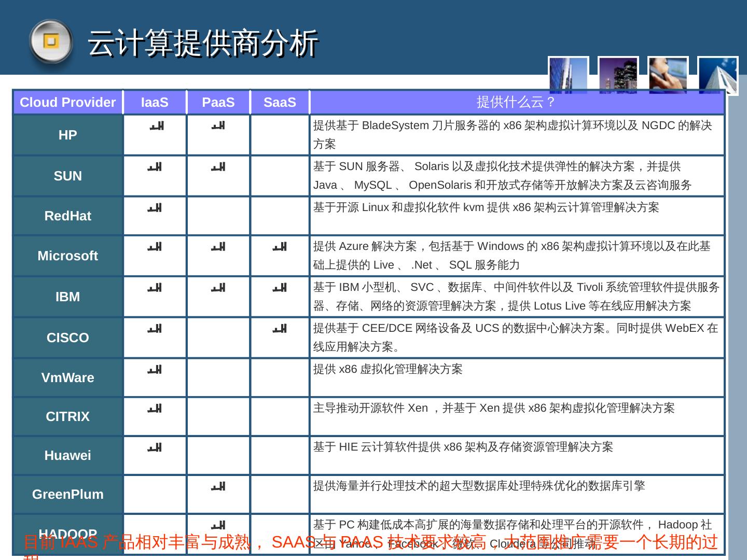The image size is (747, 560).
Task: Select the PaaS mark in the SUN row
Action: [218, 167]
